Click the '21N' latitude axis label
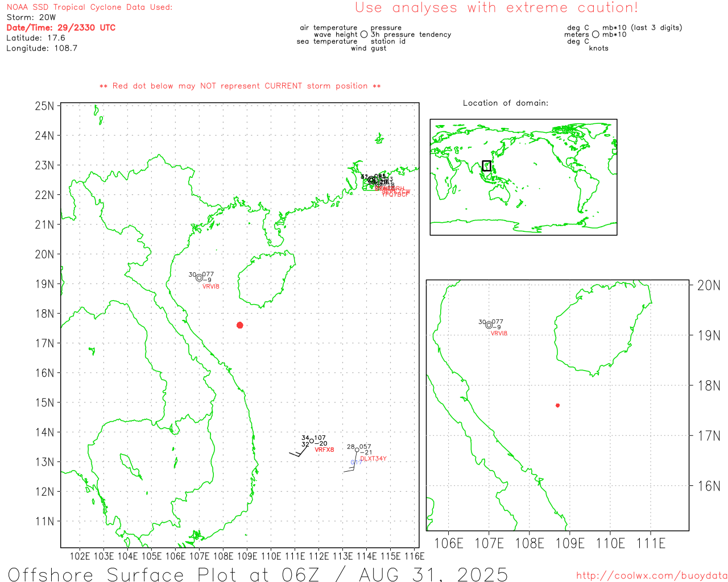Image resolution: width=728 pixels, height=582 pixels. click(x=44, y=225)
